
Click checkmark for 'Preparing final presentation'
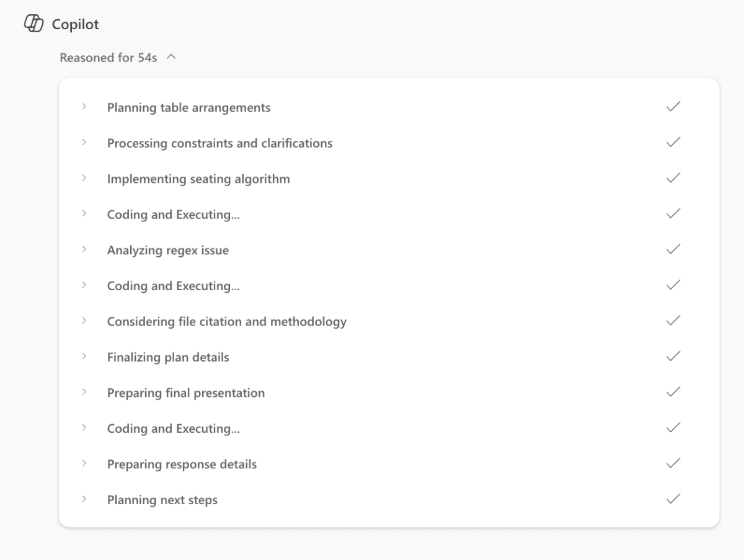pos(673,392)
